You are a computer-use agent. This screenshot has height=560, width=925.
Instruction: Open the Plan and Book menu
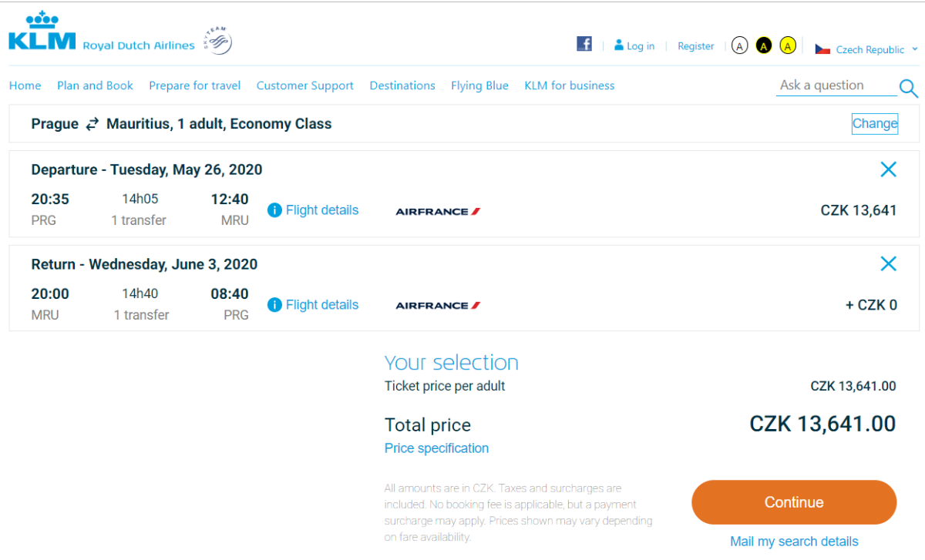(x=95, y=86)
